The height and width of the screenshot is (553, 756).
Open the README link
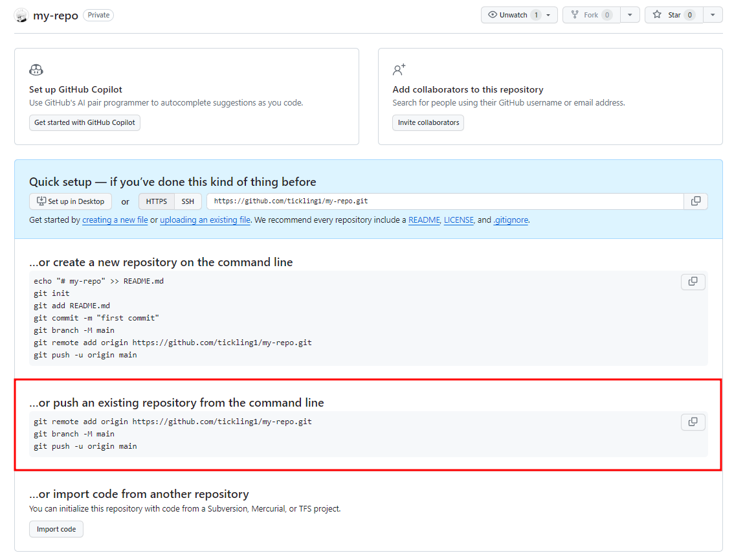coord(425,220)
